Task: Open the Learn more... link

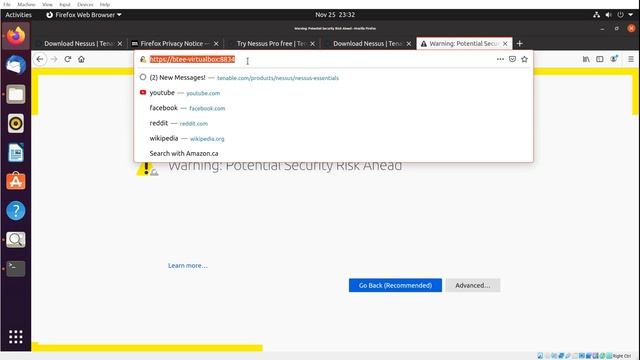Action: tap(188, 266)
